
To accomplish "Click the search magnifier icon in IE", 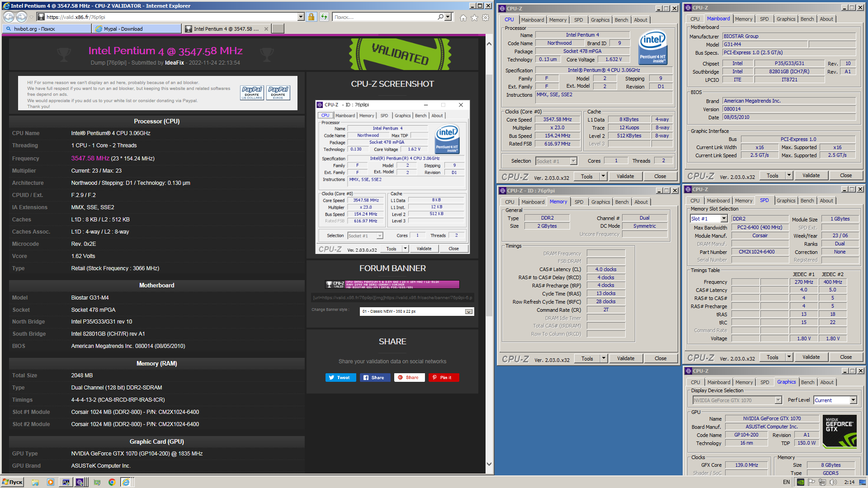I will click(440, 17).
